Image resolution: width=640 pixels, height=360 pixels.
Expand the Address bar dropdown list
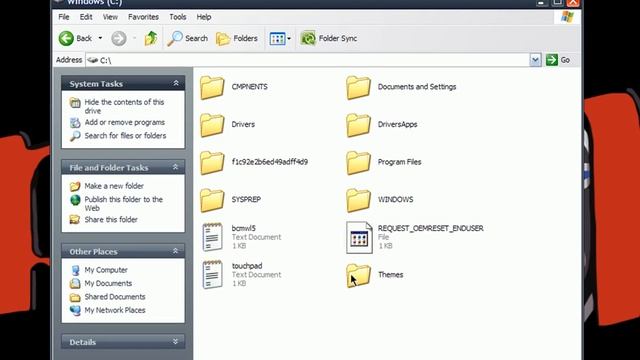tap(535, 60)
